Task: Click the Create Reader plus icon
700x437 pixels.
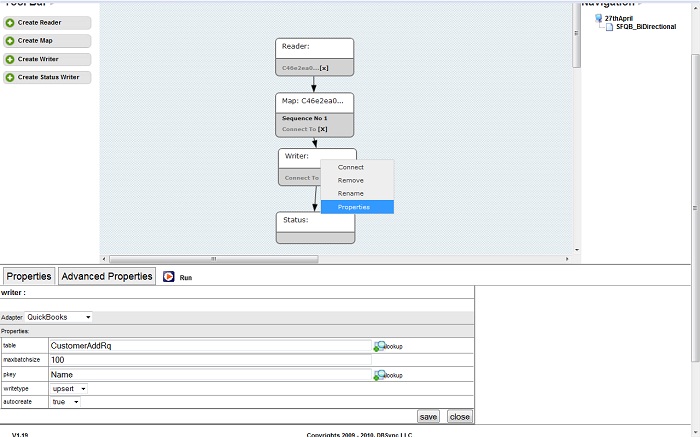Action: (10, 22)
